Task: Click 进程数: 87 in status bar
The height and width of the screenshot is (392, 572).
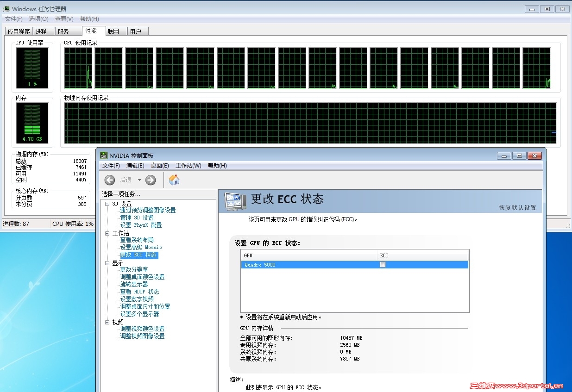Action: [16, 224]
